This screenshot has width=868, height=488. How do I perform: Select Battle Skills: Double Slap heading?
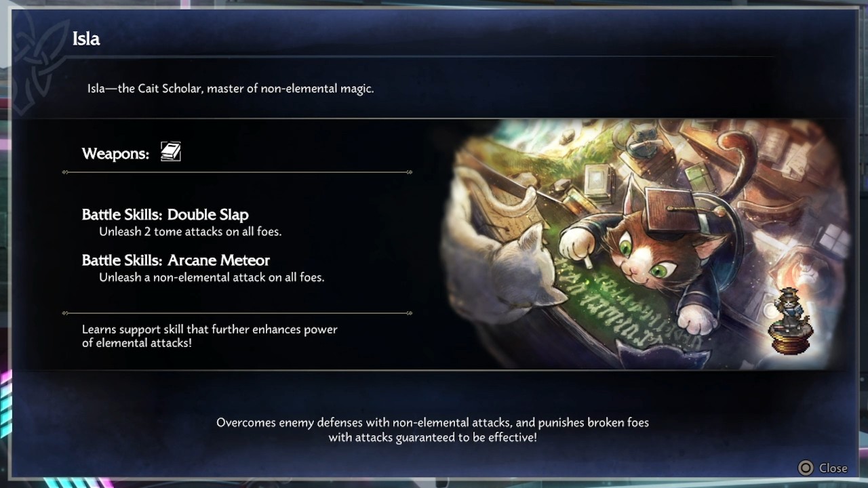click(165, 214)
